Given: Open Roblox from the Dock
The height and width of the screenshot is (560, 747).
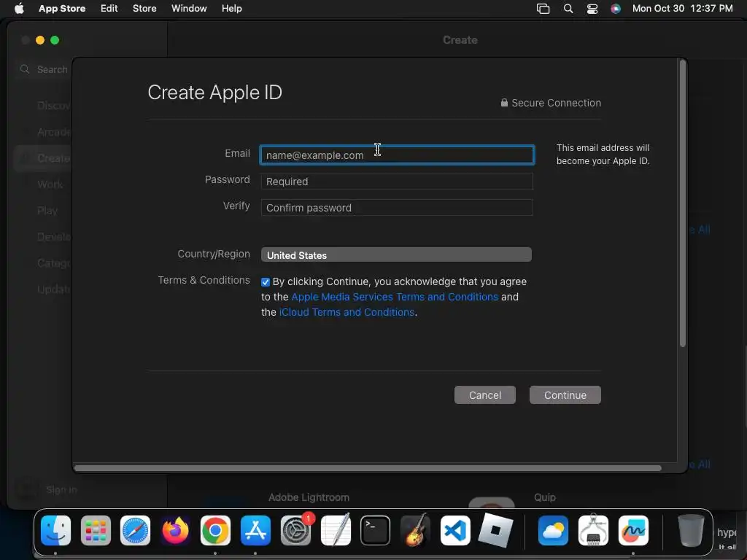Looking at the screenshot, I should (495, 530).
